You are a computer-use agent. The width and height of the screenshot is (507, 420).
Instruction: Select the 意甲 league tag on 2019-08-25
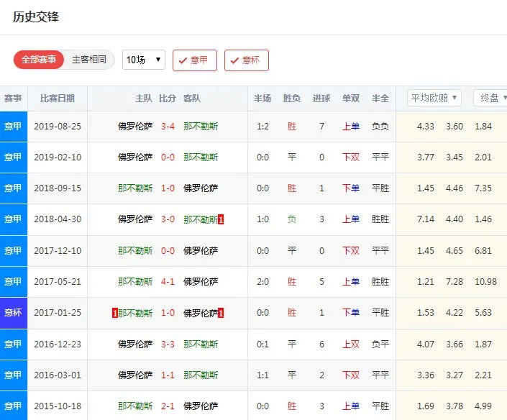14,127
